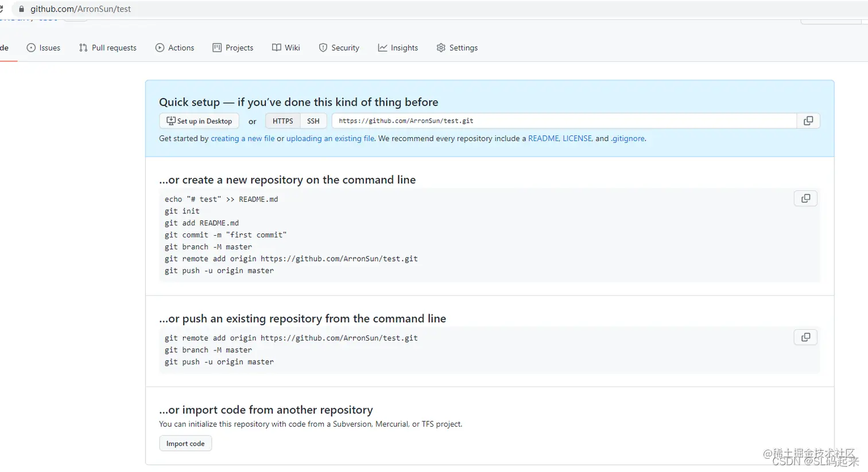The height and width of the screenshot is (472, 868).
Task: Click the 'git add README.md' line
Action: point(201,223)
